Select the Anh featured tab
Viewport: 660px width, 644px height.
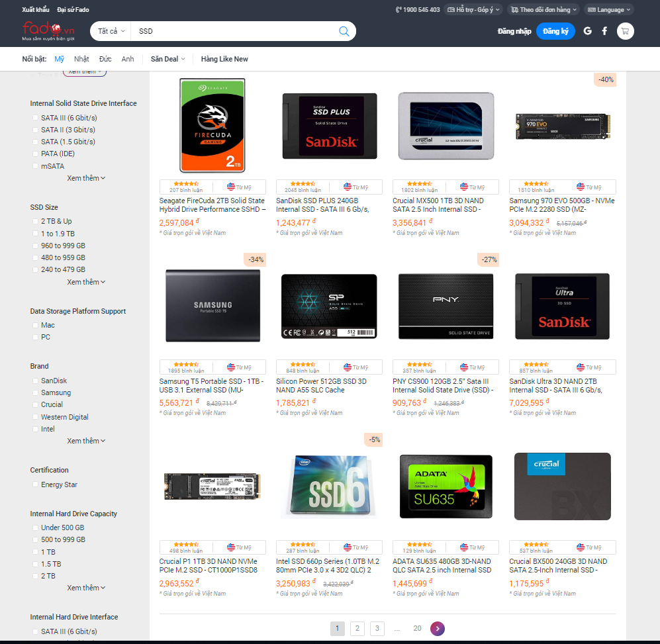(128, 59)
